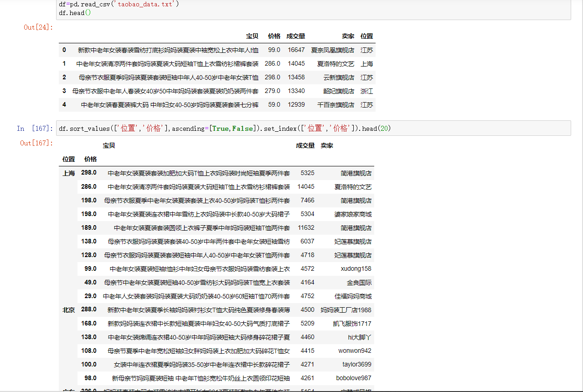Select the 成交量 header in the first table

tap(295, 36)
